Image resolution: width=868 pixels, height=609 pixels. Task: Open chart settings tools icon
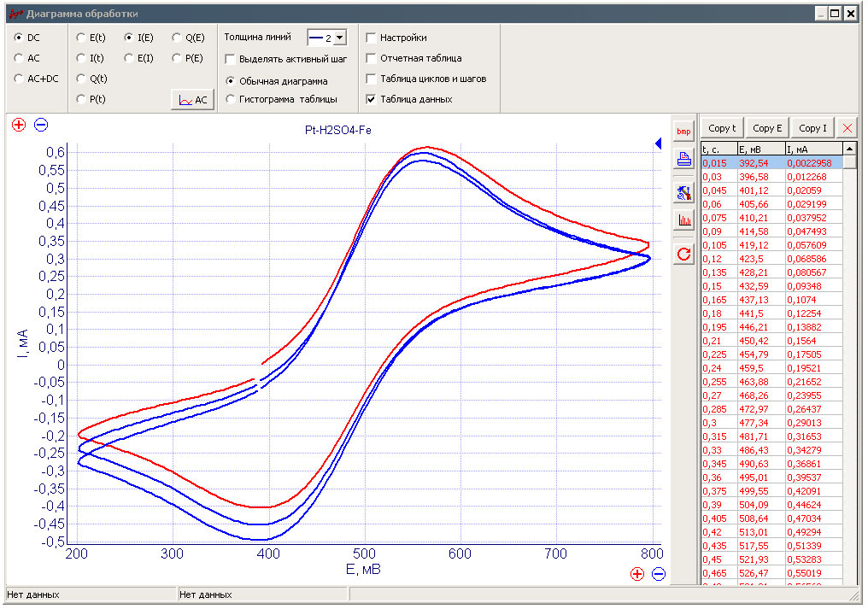(683, 193)
